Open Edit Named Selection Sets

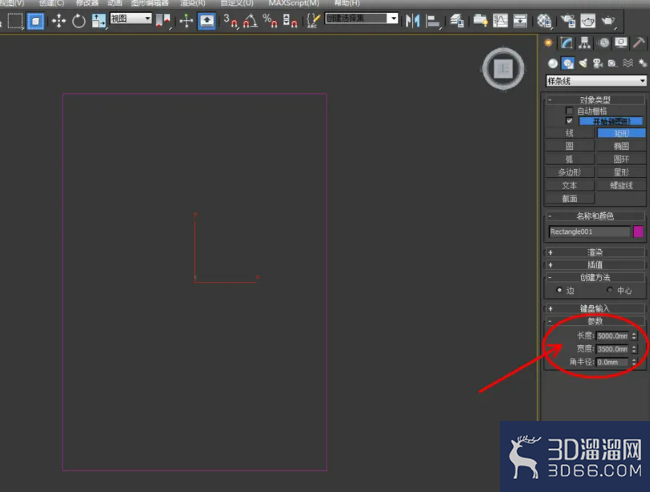313,21
